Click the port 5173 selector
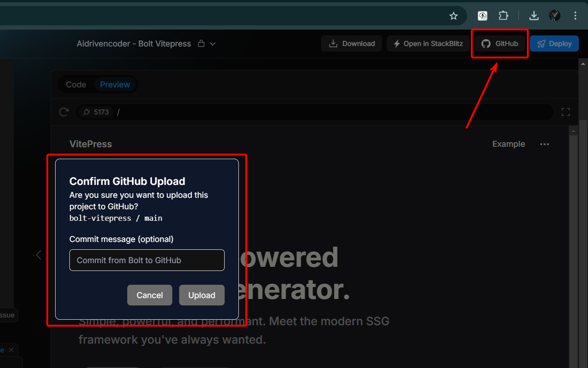This screenshot has width=588, height=368. point(96,112)
